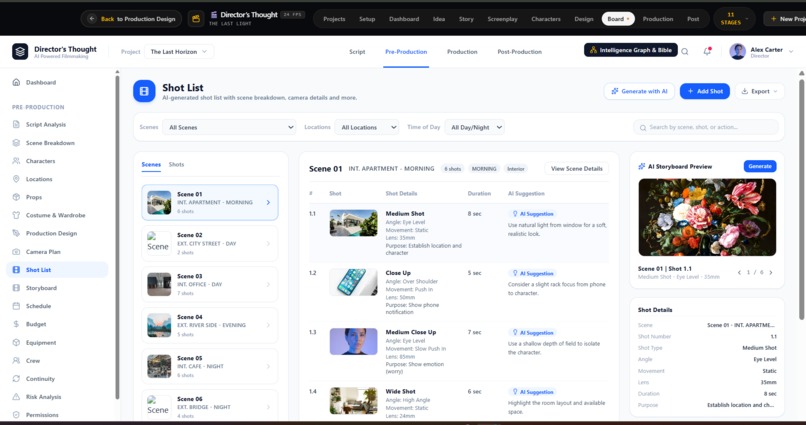Select Story in top navigation
This screenshot has width=806, height=425.
(x=466, y=19)
